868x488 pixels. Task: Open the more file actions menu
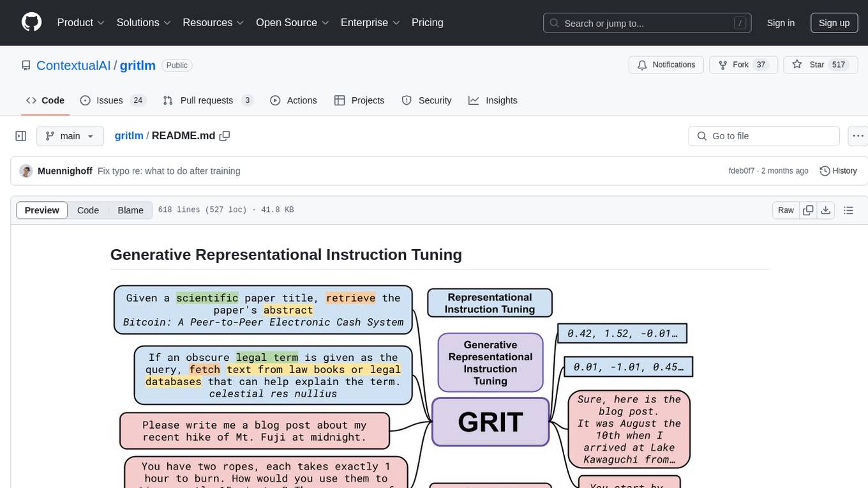[x=858, y=136]
